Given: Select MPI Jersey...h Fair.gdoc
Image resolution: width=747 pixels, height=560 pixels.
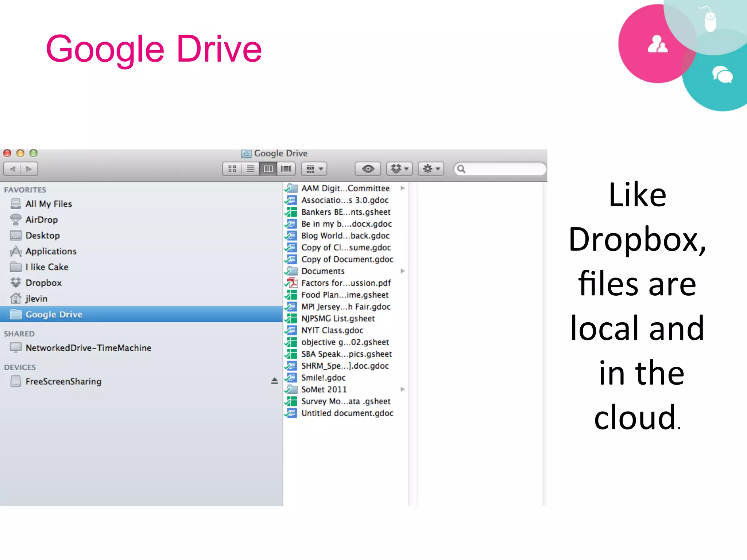Looking at the screenshot, I should pyautogui.click(x=345, y=307).
